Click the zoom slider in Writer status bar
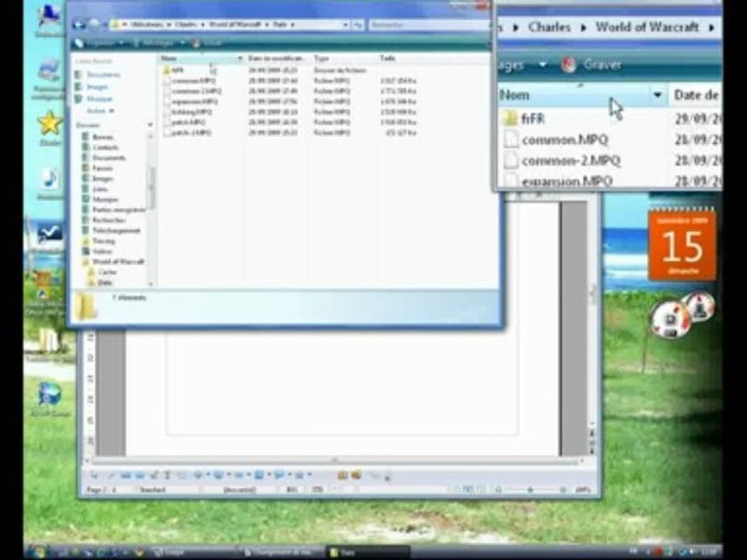The height and width of the screenshot is (560, 747). pos(530,490)
